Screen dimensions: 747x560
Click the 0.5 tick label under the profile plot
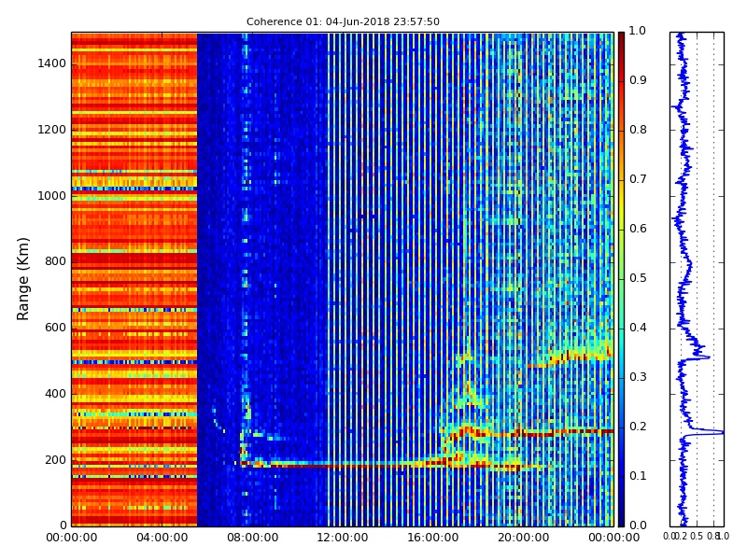696,537
